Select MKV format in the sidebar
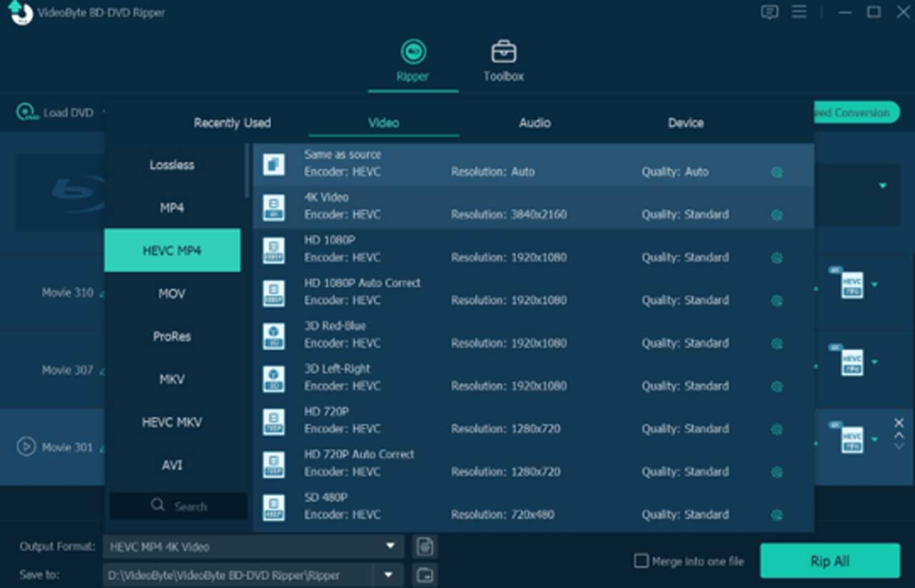The height and width of the screenshot is (588, 915). click(172, 379)
